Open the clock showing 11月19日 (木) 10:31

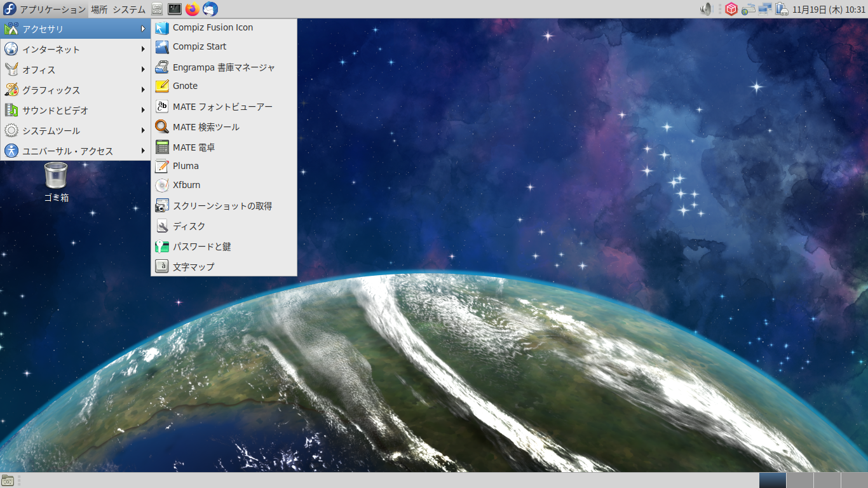(x=829, y=10)
